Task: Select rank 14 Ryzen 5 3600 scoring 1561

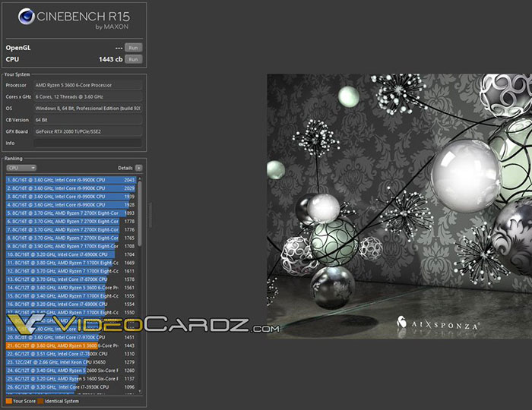Action: 71,288
